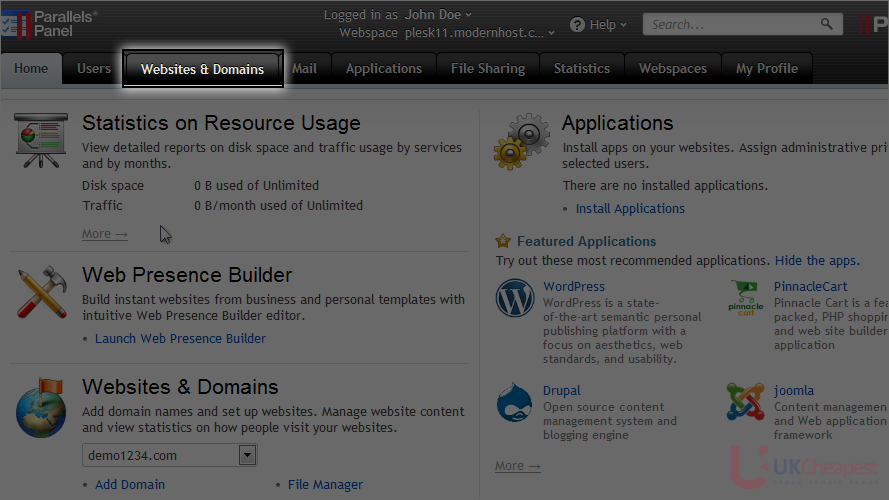Click the WordPress logo icon
889x500 pixels.
pos(515,298)
